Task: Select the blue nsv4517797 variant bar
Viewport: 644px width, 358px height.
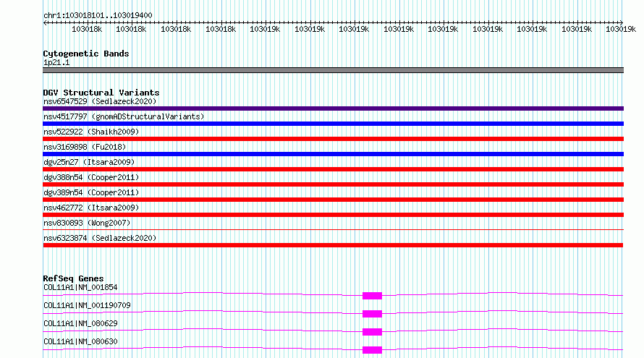Action: pyautogui.click(x=333, y=124)
